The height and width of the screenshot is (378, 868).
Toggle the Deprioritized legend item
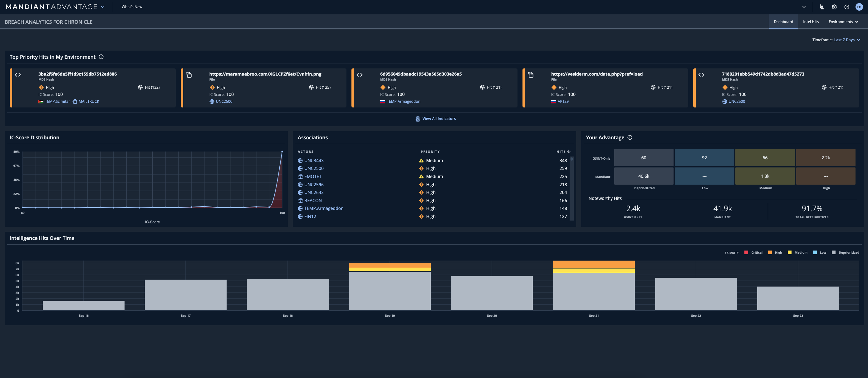point(846,252)
